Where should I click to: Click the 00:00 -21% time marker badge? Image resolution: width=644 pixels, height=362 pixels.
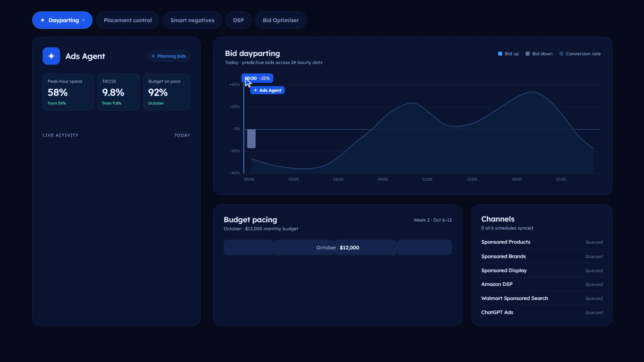pyautogui.click(x=257, y=78)
